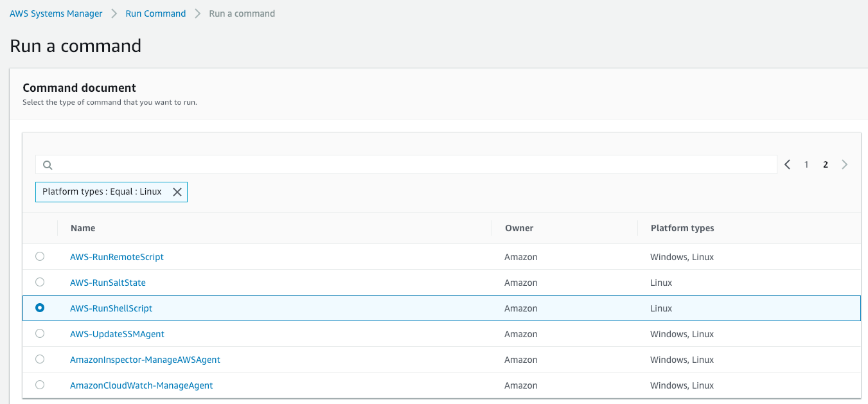Click the Name column header
Viewport: 868px width, 404px height.
click(83, 228)
